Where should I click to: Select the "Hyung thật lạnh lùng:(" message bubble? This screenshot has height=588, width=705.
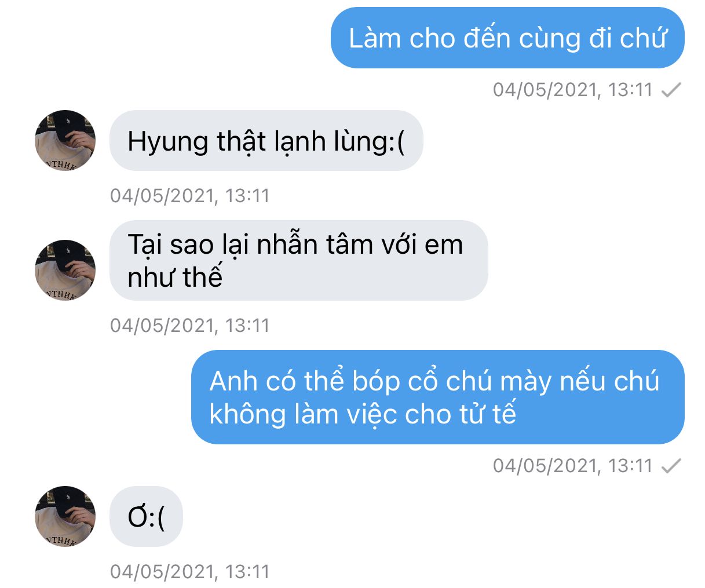coord(266,141)
